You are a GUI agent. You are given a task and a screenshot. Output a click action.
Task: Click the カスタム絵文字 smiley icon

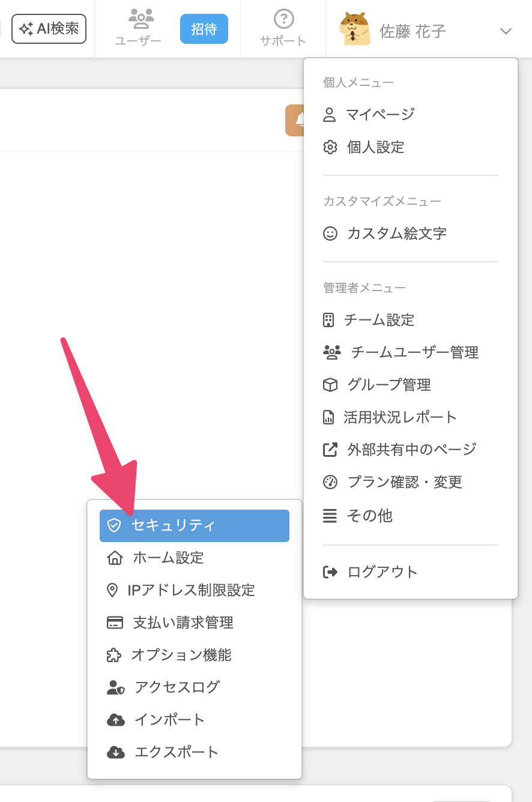[330, 234]
